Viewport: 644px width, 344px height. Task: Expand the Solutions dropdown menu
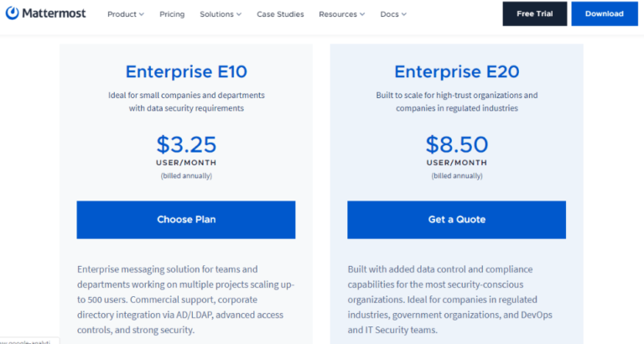coord(221,14)
